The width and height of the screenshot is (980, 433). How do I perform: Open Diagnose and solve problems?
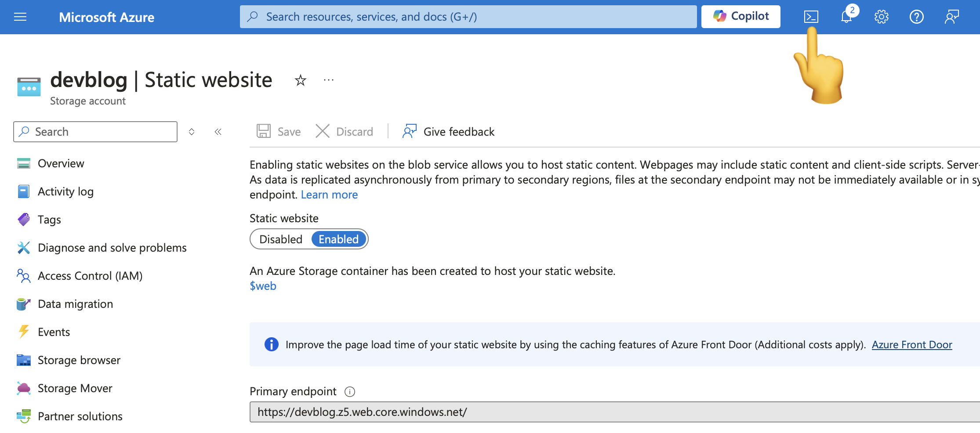pyautogui.click(x=112, y=247)
